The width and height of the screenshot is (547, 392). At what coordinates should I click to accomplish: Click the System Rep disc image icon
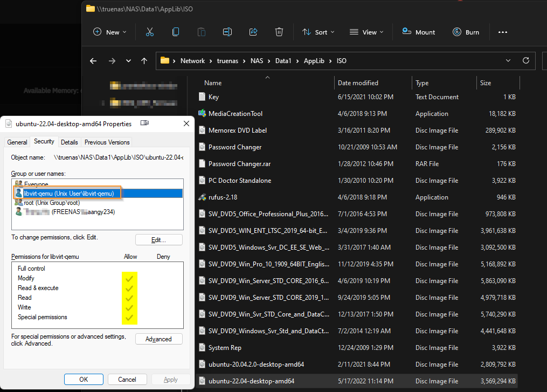pyautogui.click(x=202, y=348)
